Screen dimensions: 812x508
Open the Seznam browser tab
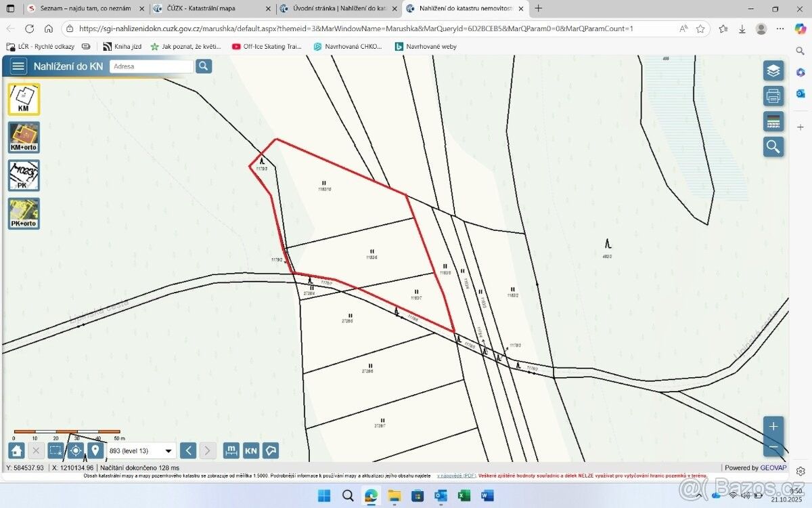tap(85, 9)
